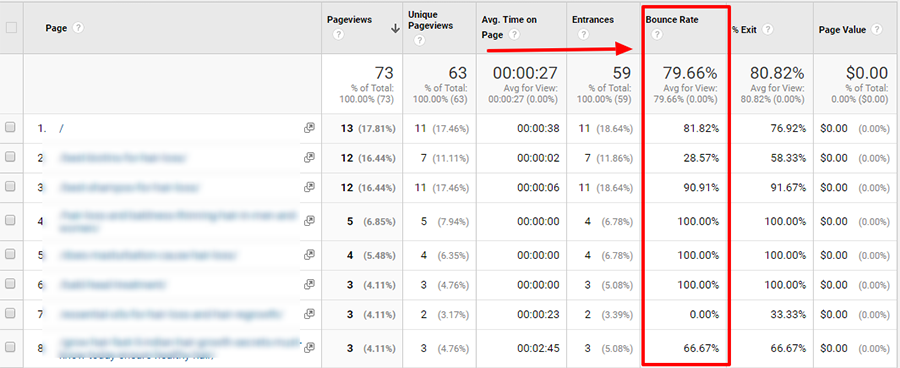Click the Pageviews descending sort arrow
Image resolution: width=900 pixels, height=368 pixels.
[395, 29]
